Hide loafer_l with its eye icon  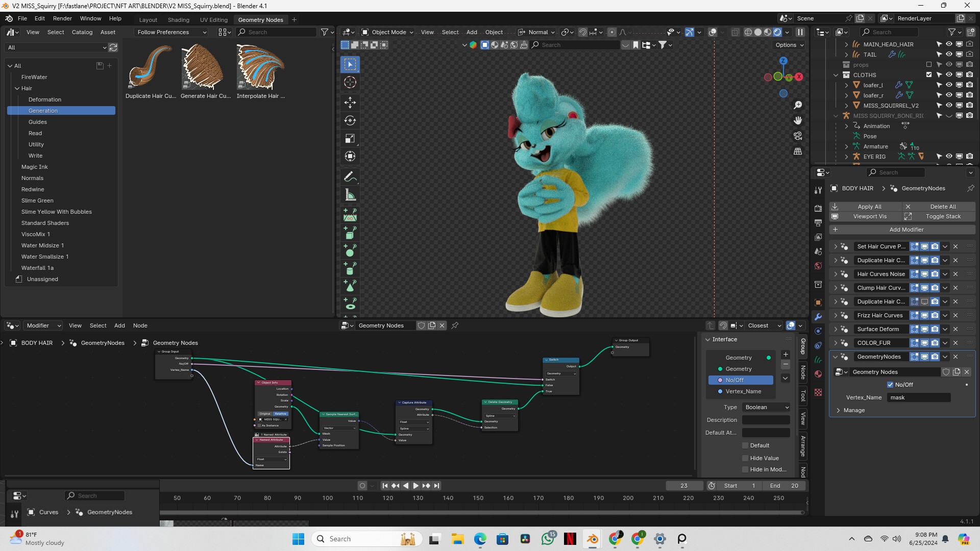pos(949,85)
